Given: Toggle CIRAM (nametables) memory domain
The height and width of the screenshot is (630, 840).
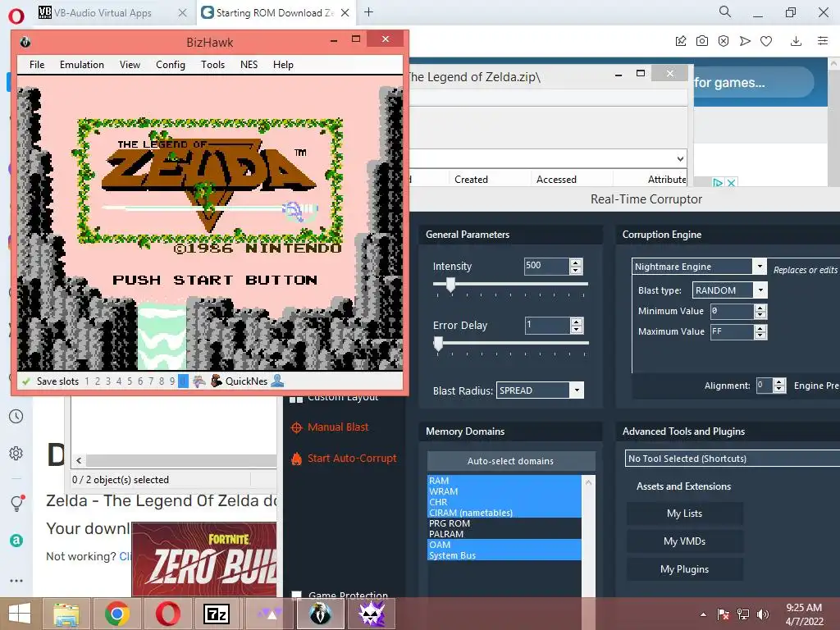Looking at the screenshot, I should (504, 513).
